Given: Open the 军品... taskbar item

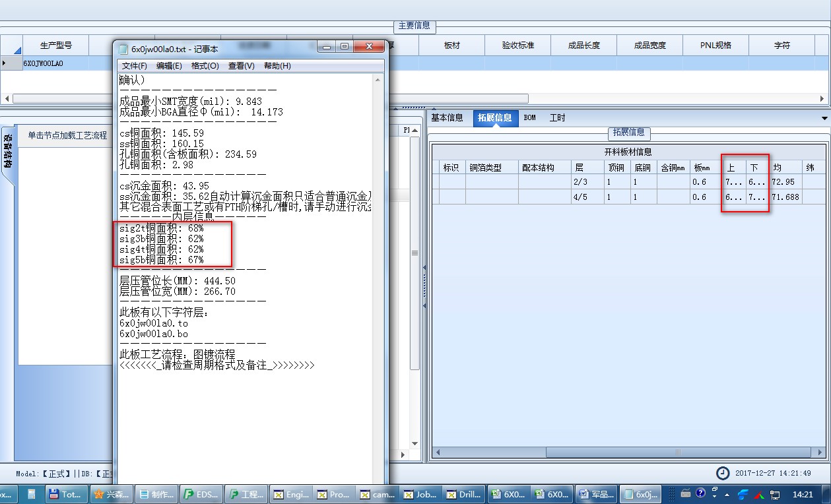Looking at the screenshot, I should pos(597,494).
